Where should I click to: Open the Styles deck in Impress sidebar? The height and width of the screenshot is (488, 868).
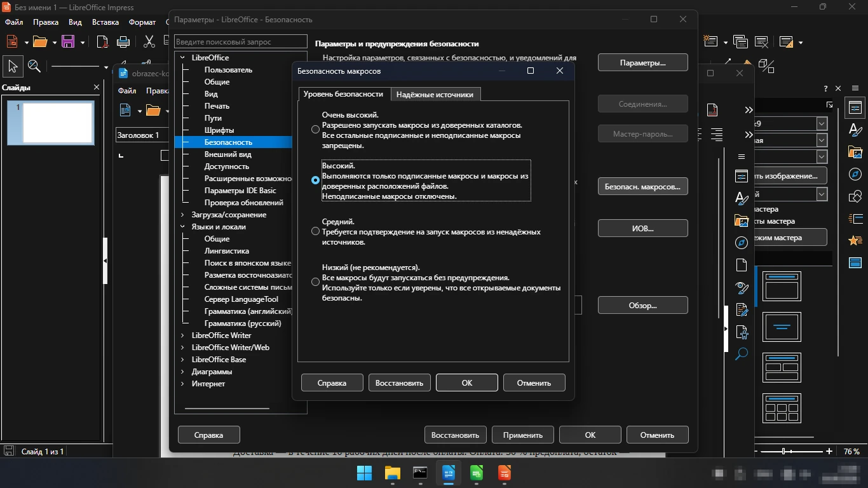coord(855,130)
